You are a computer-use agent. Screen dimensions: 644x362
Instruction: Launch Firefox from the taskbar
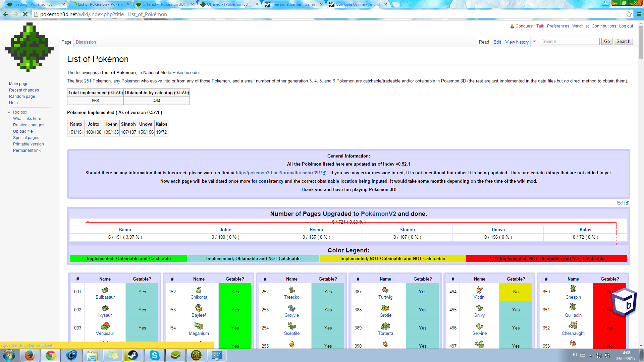click(x=30, y=355)
